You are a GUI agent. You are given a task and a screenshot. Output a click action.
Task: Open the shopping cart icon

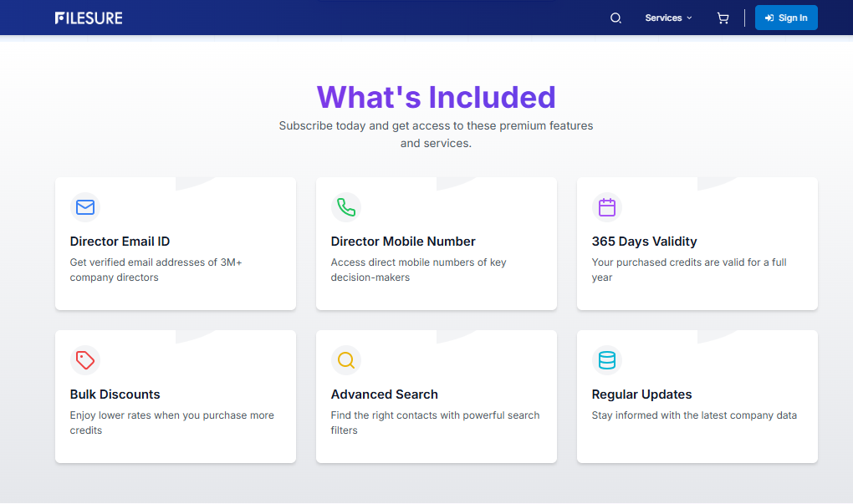click(x=723, y=18)
